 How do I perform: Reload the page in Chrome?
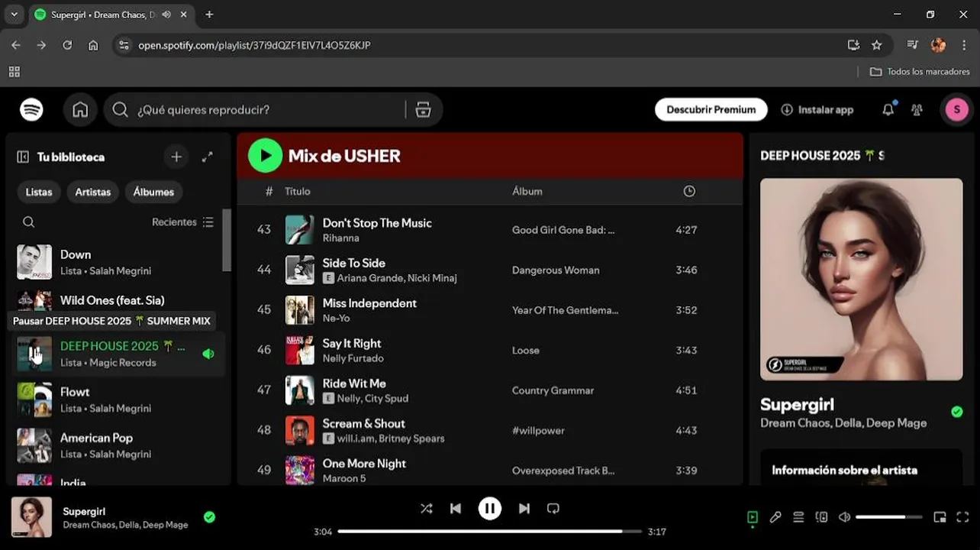pyautogui.click(x=67, y=45)
